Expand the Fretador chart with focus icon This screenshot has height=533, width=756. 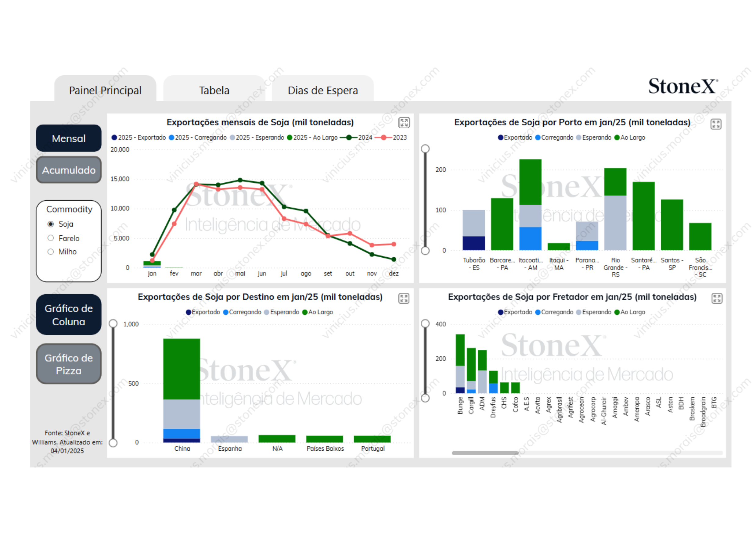pos(717,299)
